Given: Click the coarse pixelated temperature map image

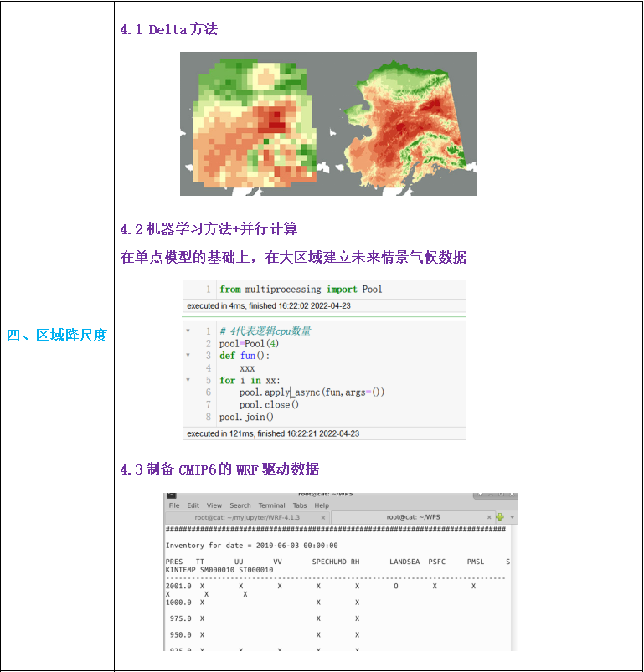Looking at the screenshot, I should coord(255,125).
